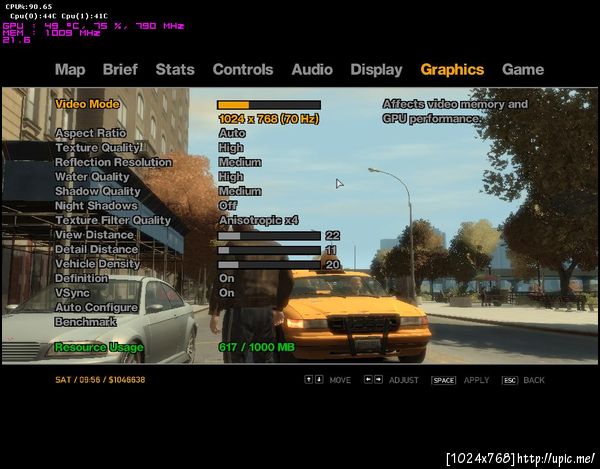The width and height of the screenshot is (600, 469).
Task: Run Auto Configure
Action: pyautogui.click(x=96, y=308)
